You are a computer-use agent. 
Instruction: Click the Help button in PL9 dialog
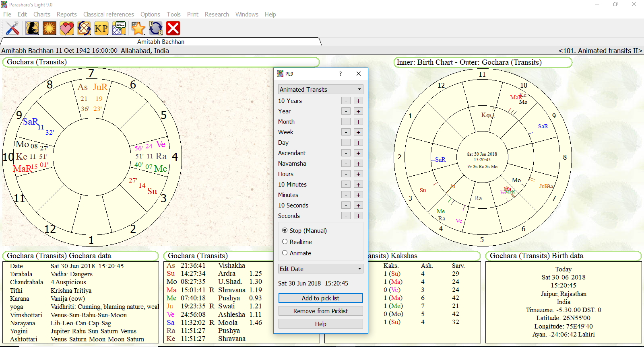(x=321, y=324)
